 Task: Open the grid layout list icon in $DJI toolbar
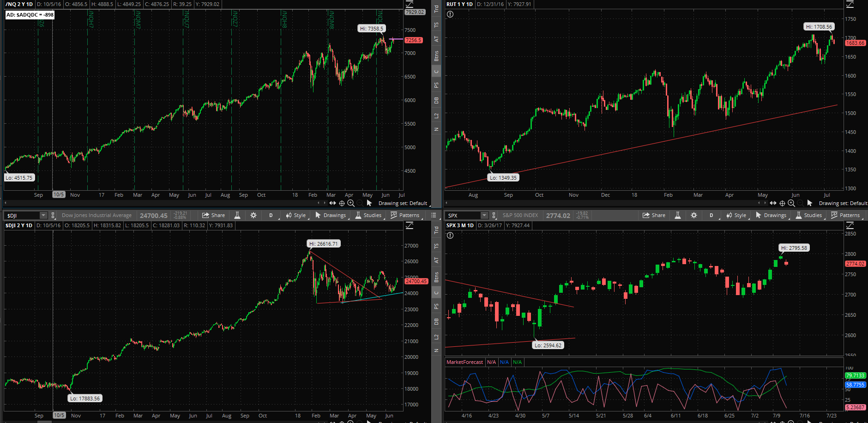click(434, 215)
